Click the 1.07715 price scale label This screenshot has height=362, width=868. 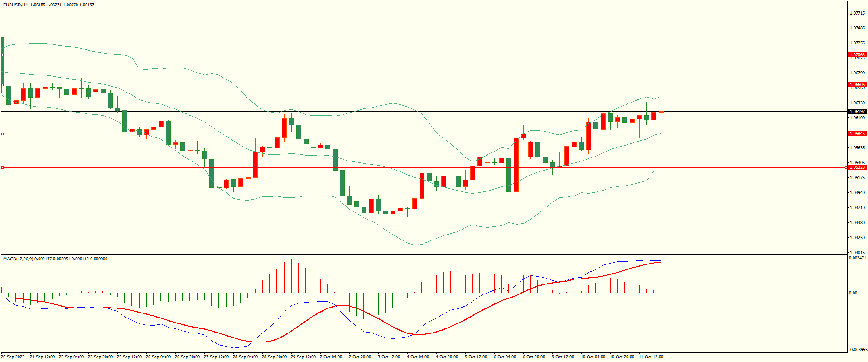pos(857,13)
